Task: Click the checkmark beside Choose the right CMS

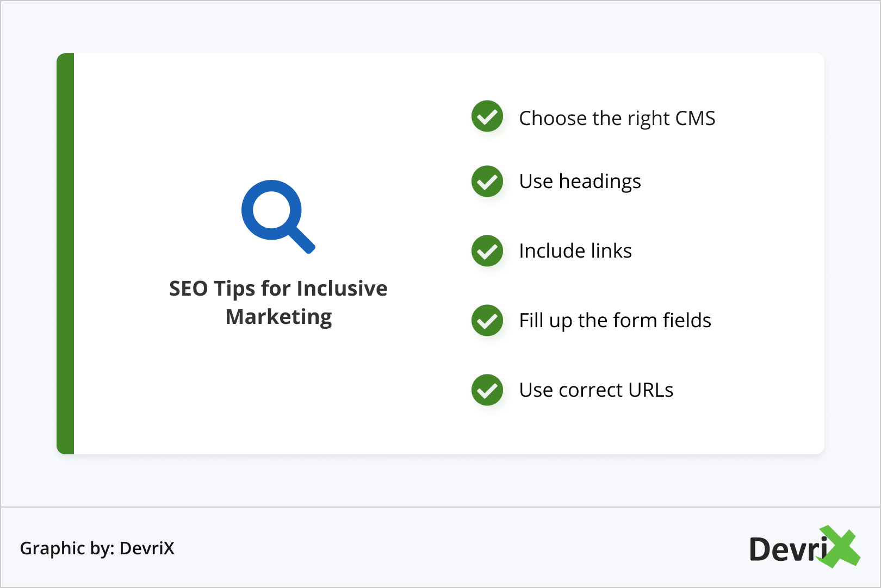Action: click(x=487, y=116)
